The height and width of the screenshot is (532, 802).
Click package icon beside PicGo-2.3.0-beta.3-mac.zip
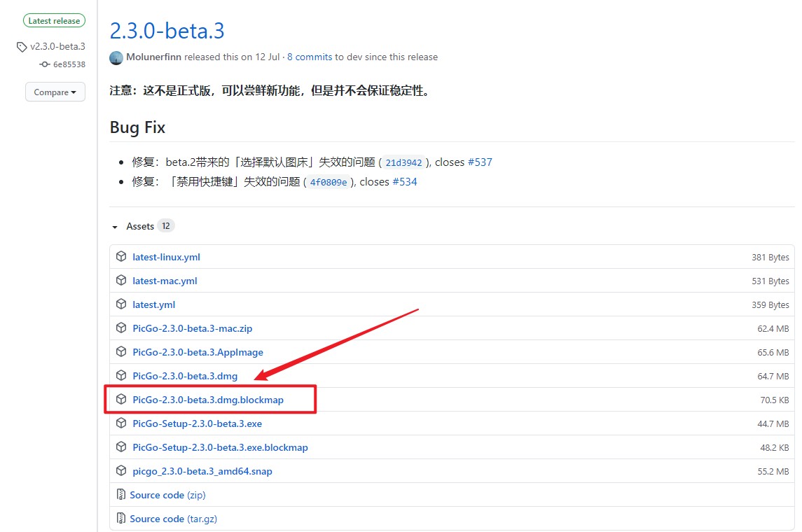tap(121, 328)
